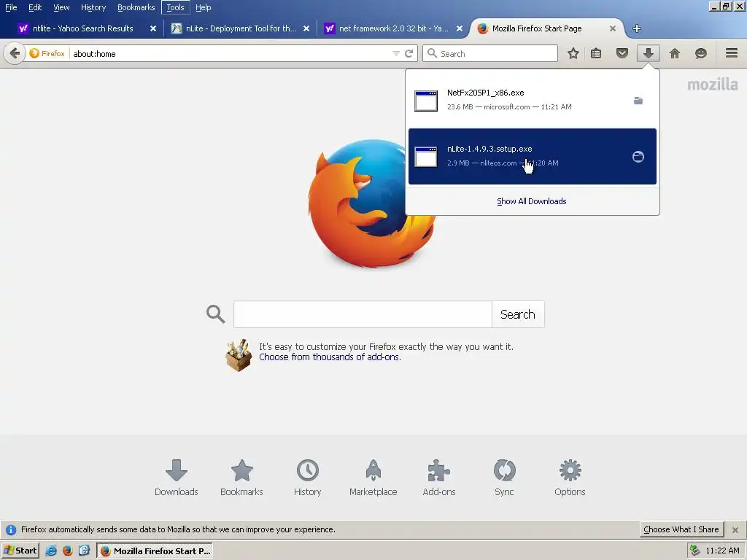
Task: Click the third quick launch icon
Action: pos(85,551)
